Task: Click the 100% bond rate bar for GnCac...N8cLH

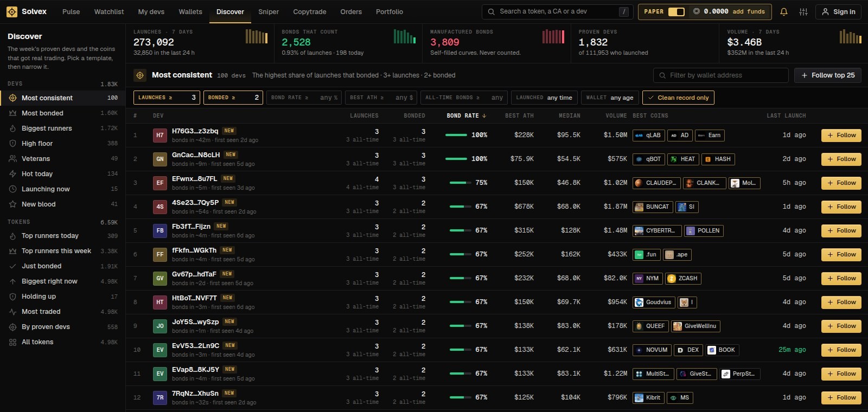Action: click(456, 159)
